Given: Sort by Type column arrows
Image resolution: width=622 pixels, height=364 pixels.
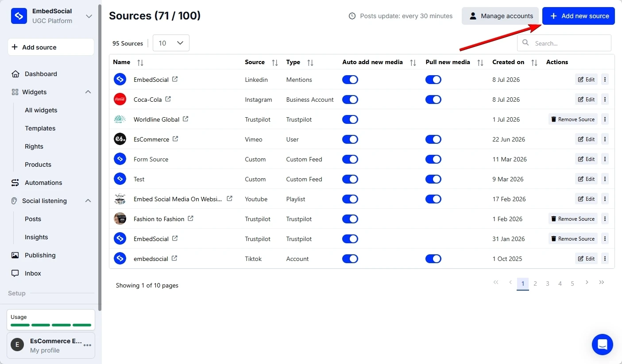Looking at the screenshot, I should (x=310, y=62).
